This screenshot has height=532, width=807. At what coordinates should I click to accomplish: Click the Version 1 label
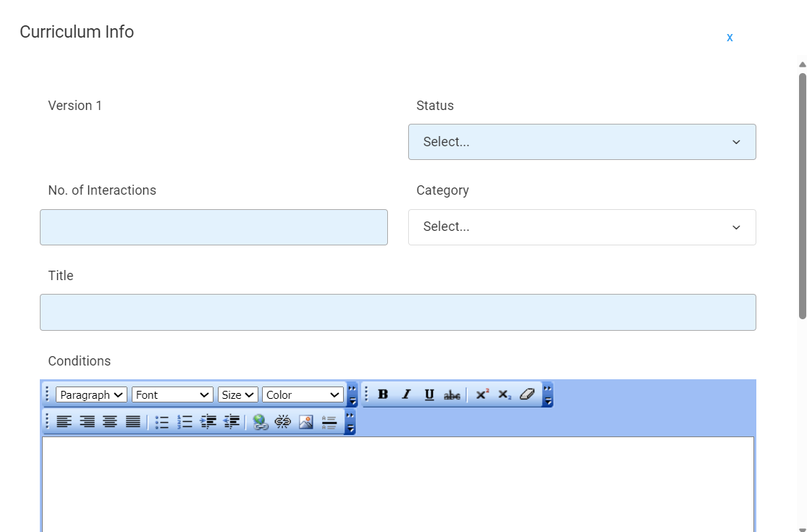[x=75, y=106]
